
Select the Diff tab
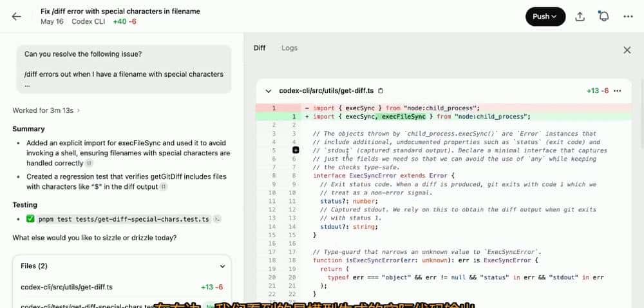260,48
